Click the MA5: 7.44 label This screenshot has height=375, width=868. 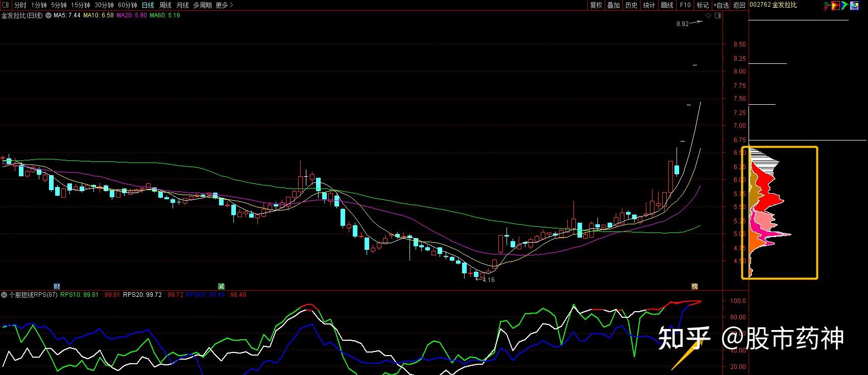click(67, 15)
